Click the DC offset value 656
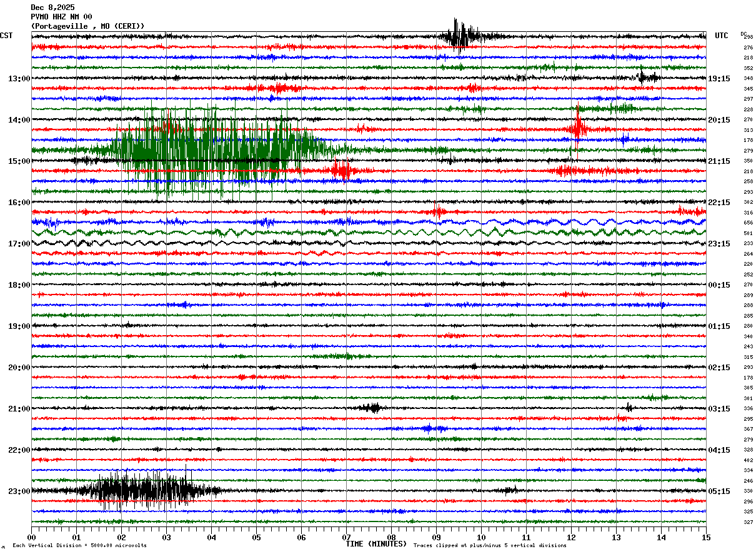The height and width of the screenshot is (554, 756). click(748, 223)
